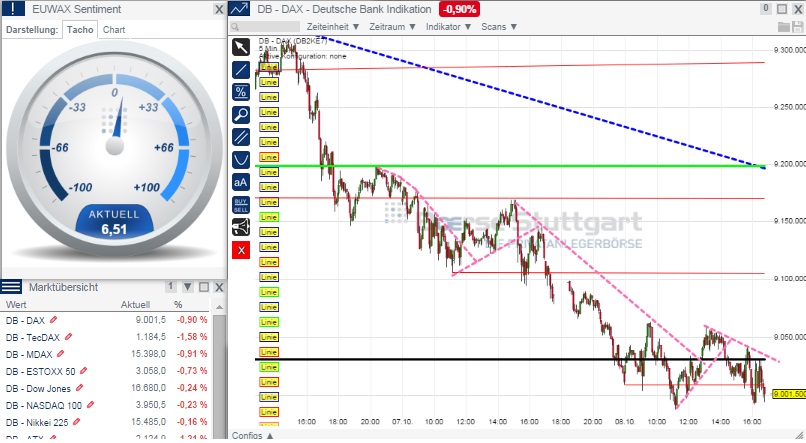Close the EUWAX Sentiment panel

pyautogui.click(x=219, y=9)
